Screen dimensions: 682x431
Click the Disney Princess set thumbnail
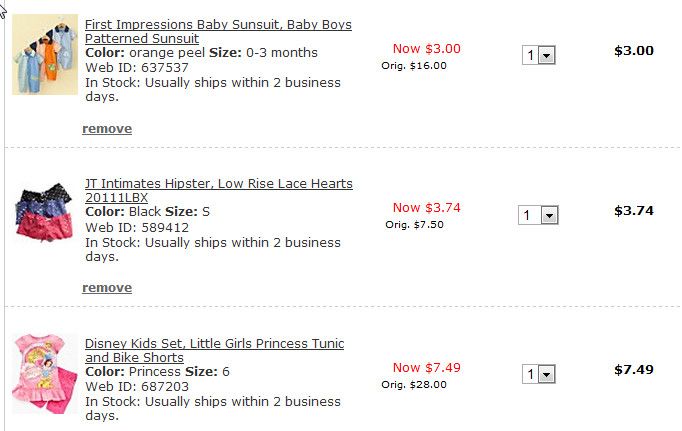[45, 374]
